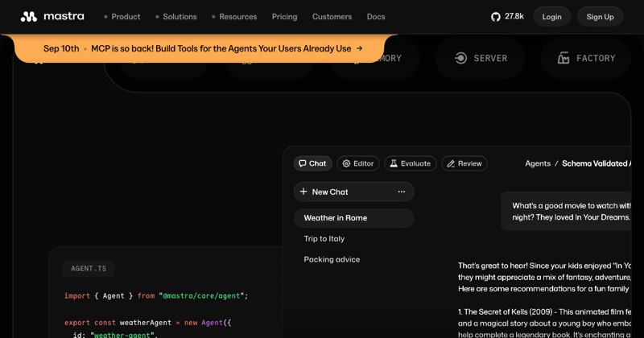Start a New Chat
This screenshot has width=644, height=338.
[353, 192]
